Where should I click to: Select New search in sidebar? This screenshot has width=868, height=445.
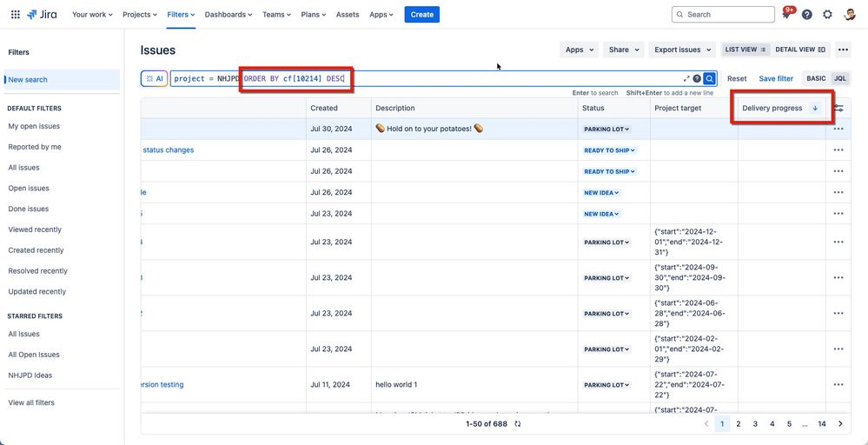(62, 80)
